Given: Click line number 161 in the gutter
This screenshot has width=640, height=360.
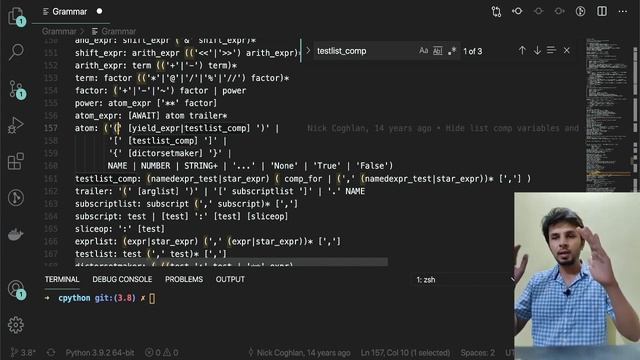Looking at the screenshot, I should pos(51,178).
